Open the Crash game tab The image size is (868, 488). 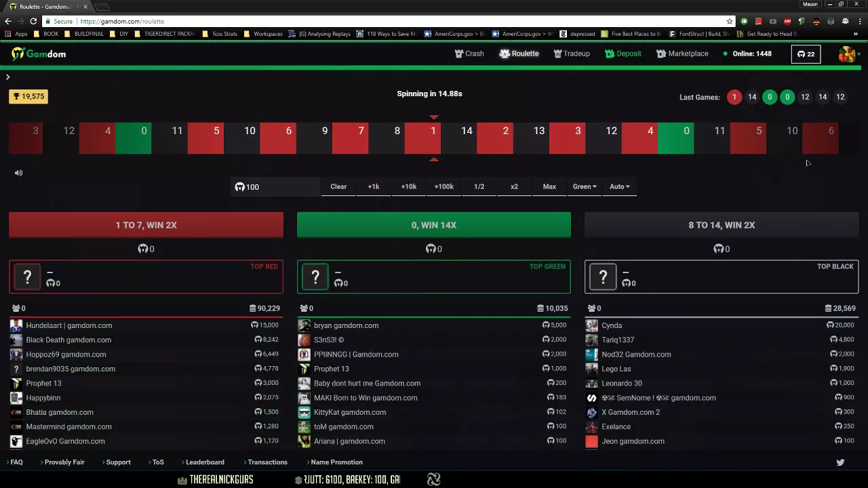[469, 54]
